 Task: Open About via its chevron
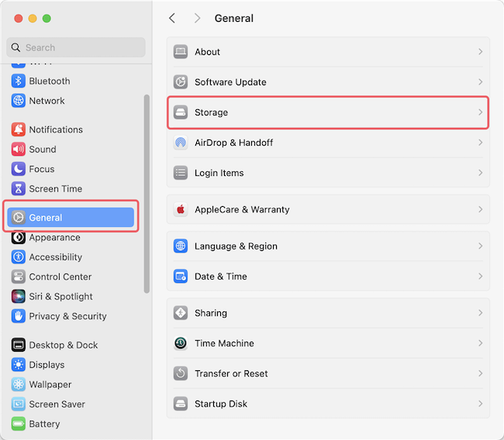pos(480,52)
